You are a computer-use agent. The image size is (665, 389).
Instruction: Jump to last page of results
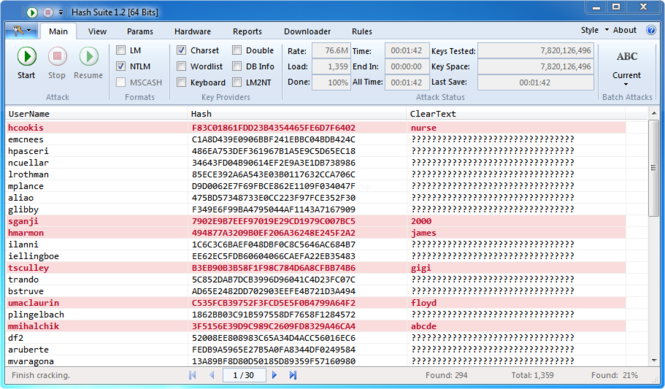(x=293, y=375)
